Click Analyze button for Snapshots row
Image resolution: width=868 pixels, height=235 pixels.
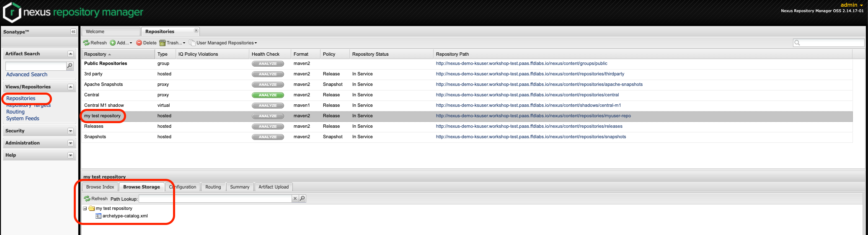pyautogui.click(x=268, y=137)
